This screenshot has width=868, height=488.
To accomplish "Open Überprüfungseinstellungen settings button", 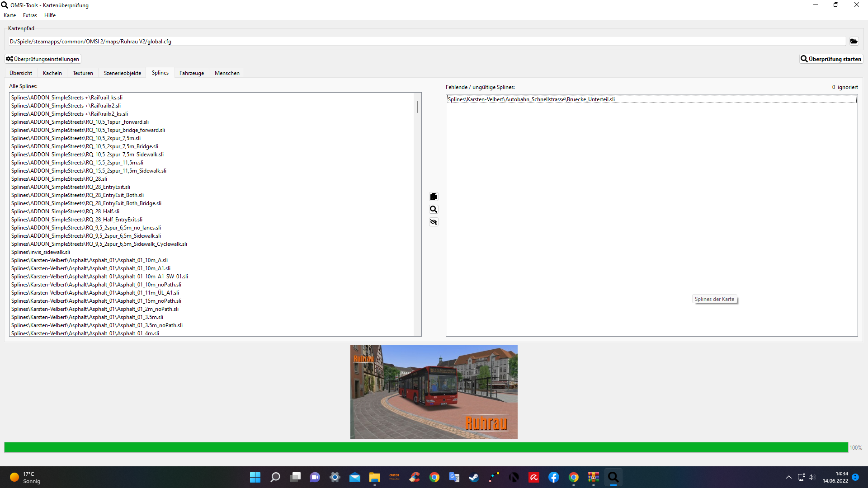I will 43,59.
